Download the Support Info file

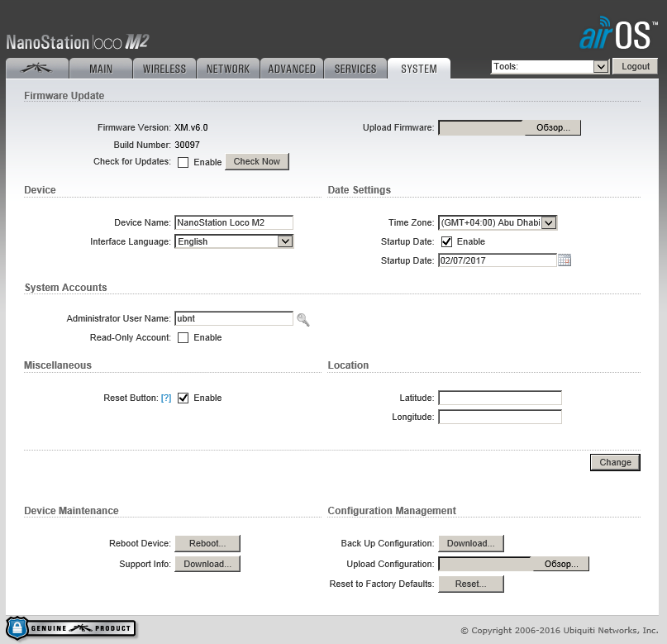(x=207, y=564)
